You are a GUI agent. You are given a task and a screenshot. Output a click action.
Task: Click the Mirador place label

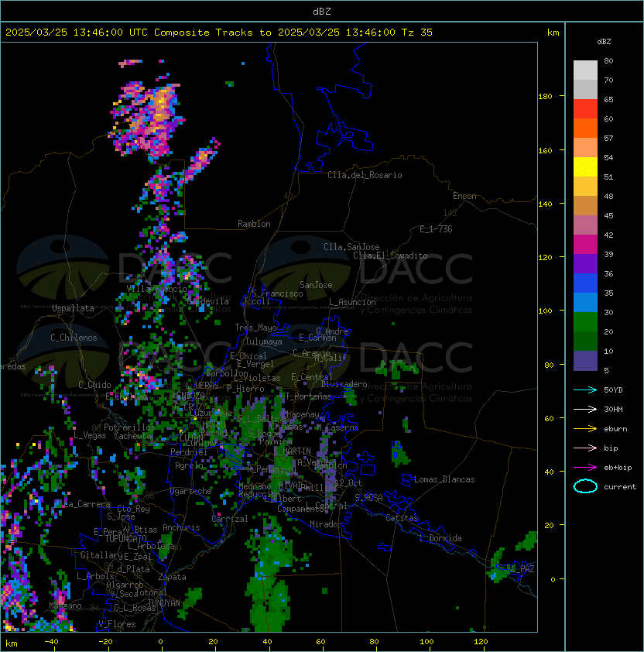point(326,525)
